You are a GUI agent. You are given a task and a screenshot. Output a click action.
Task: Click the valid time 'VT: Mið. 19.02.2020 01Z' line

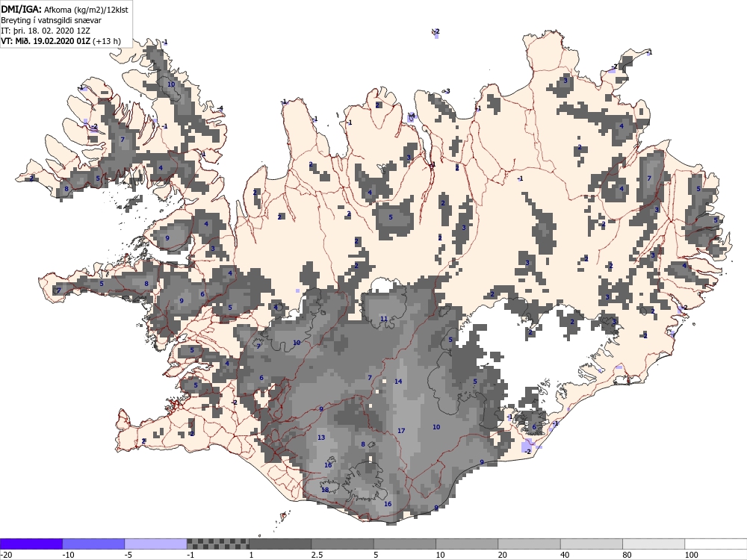[x=61, y=41]
